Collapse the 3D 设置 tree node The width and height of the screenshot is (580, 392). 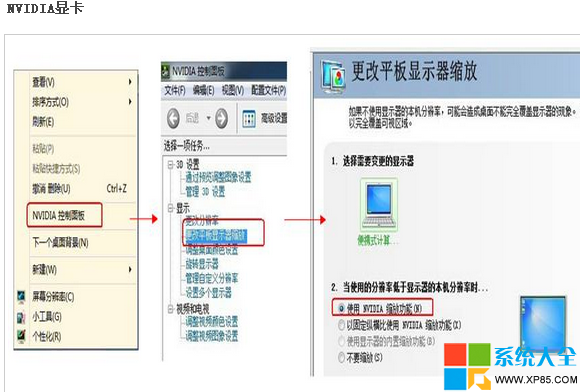(171, 164)
